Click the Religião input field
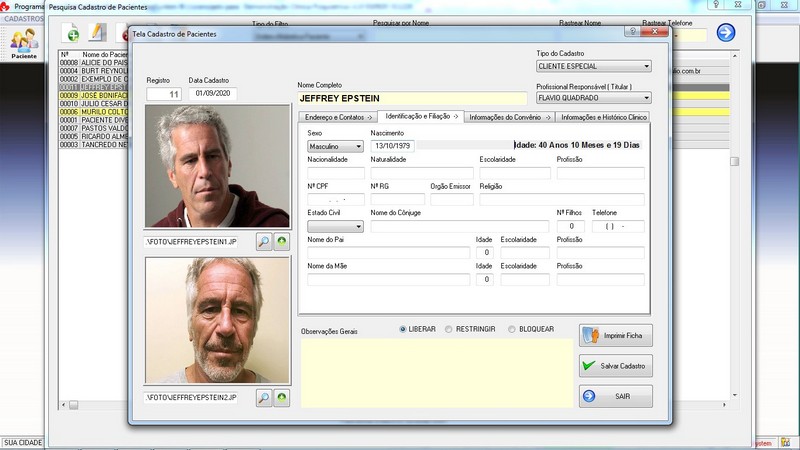The image size is (800, 450). click(562, 199)
